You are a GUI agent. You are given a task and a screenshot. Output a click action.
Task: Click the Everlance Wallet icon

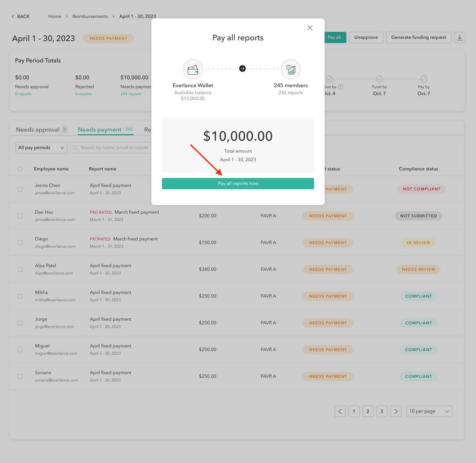click(193, 69)
